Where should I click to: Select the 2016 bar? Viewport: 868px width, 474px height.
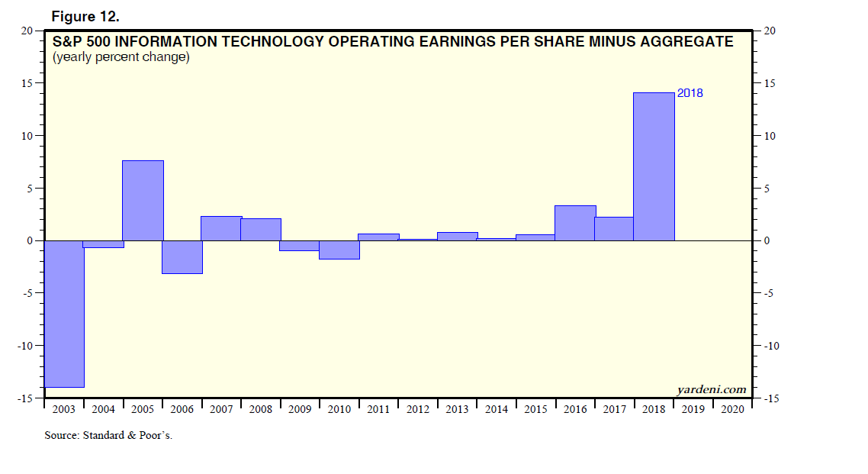[x=575, y=223]
